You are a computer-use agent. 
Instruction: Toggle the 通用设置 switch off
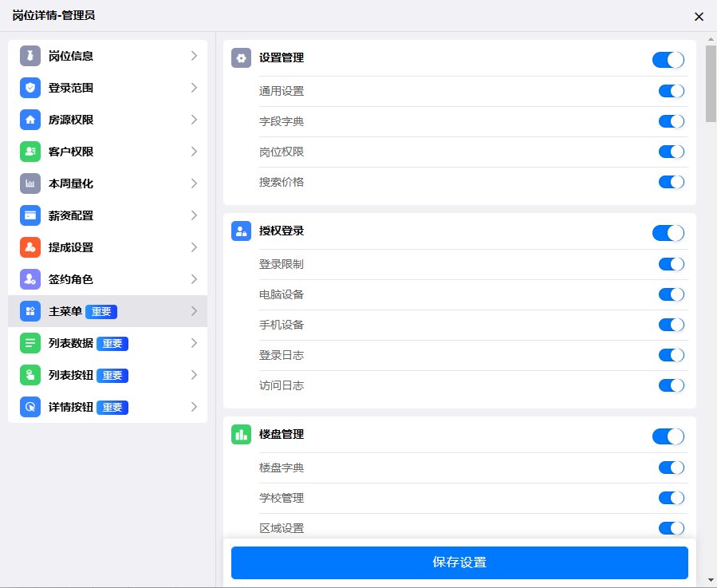coord(671,91)
